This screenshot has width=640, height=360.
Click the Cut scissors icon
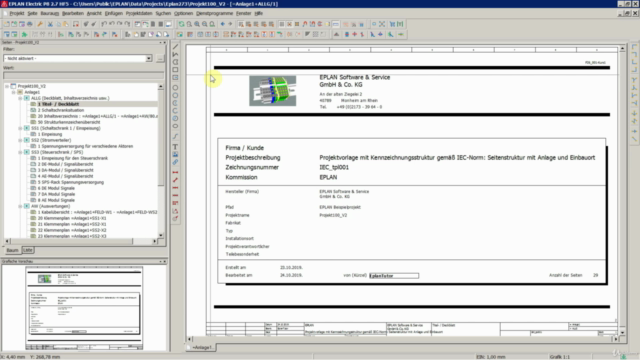50,24
